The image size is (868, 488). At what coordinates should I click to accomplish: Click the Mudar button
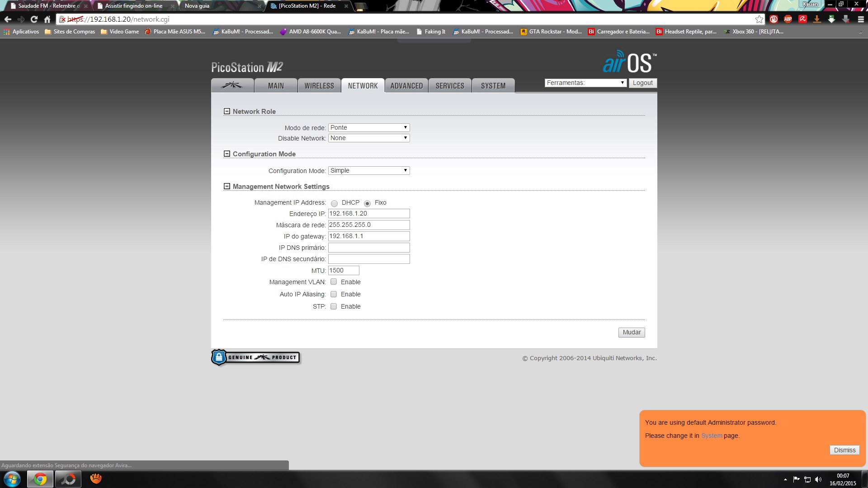pos(631,333)
